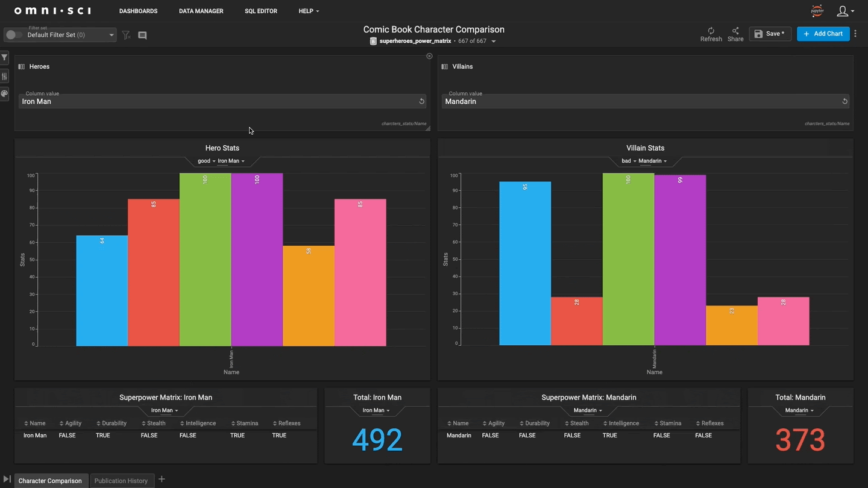868x488 pixels.
Task: Sort Mandarin matrix by Reflexes column
Action: [x=709, y=424]
